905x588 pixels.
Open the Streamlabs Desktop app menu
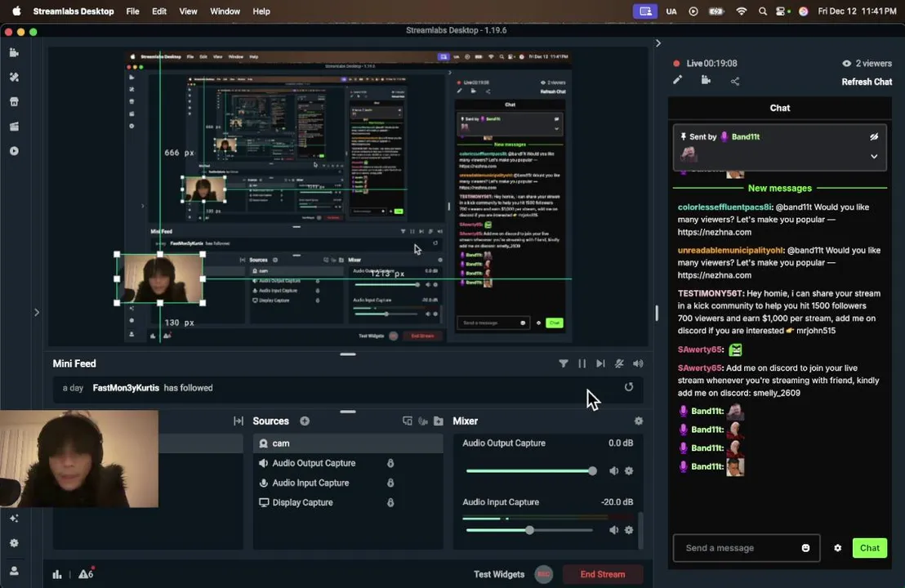point(74,11)
